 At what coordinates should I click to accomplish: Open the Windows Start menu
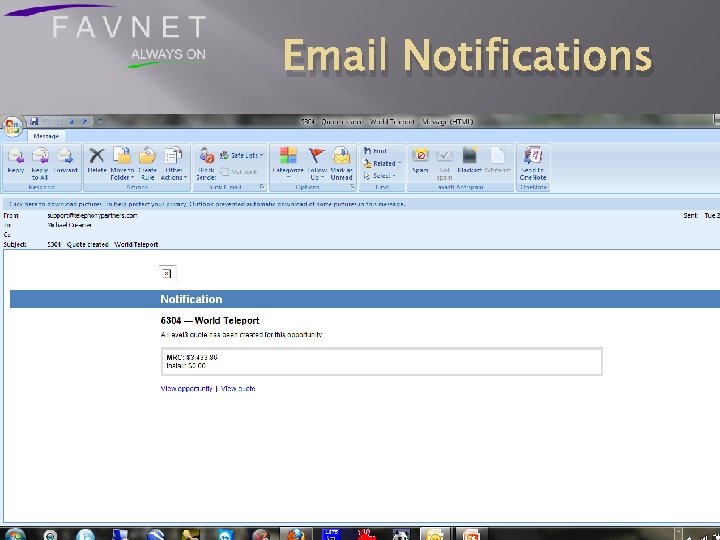coord(15,534)
